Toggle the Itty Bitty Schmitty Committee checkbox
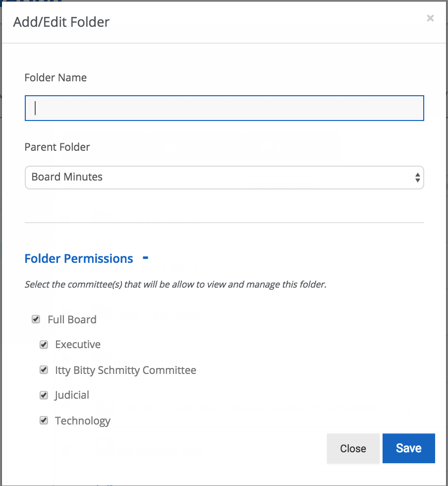448x486 pixels. click(x=44, y=370)
